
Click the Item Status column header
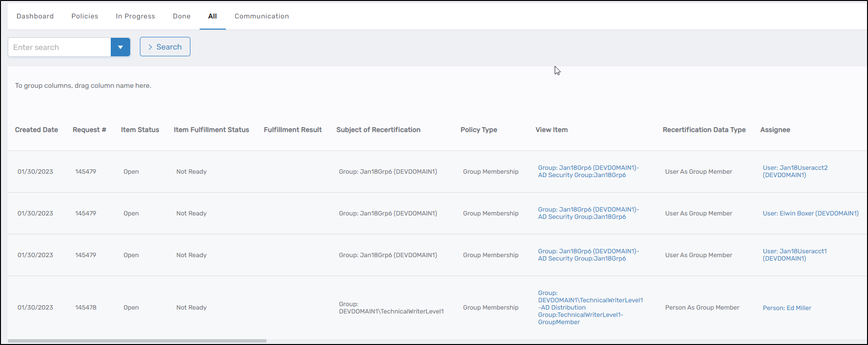pos(140,130)
